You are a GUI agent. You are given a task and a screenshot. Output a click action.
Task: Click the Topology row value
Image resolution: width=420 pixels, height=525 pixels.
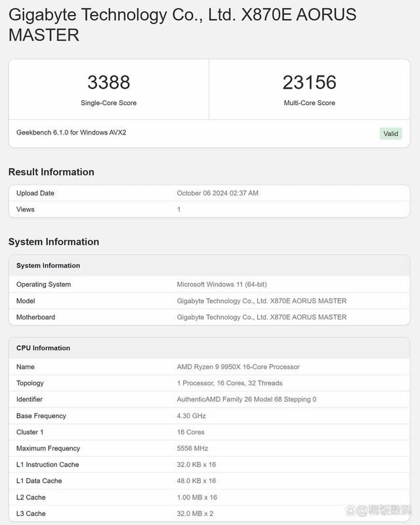coord(230,383)
